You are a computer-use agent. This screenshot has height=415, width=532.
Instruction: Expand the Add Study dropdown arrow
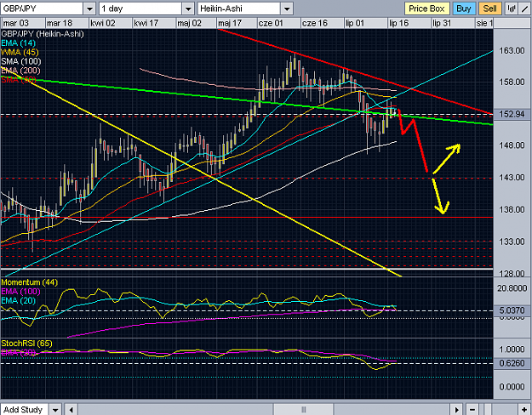55,410
